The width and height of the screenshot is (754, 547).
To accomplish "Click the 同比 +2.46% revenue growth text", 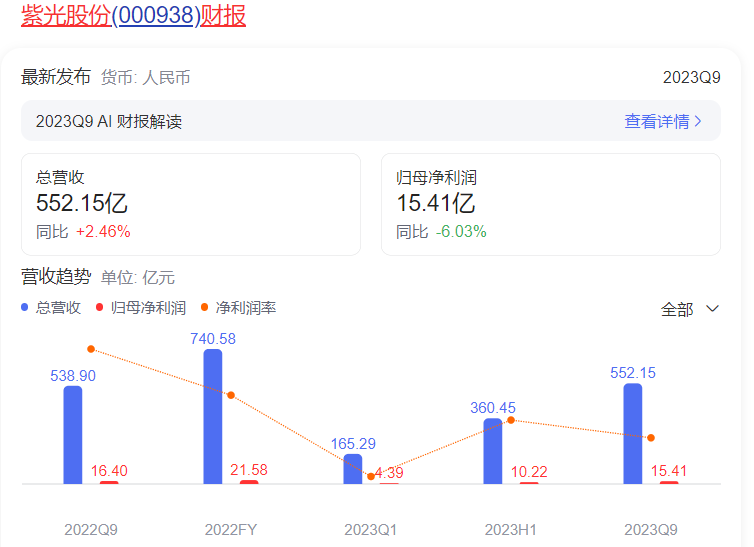I will [x=83, y=232].
